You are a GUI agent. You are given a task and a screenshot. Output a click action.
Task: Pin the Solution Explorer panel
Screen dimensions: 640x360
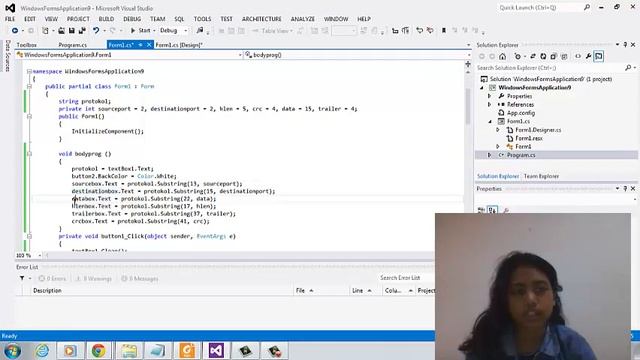(625, 44)
